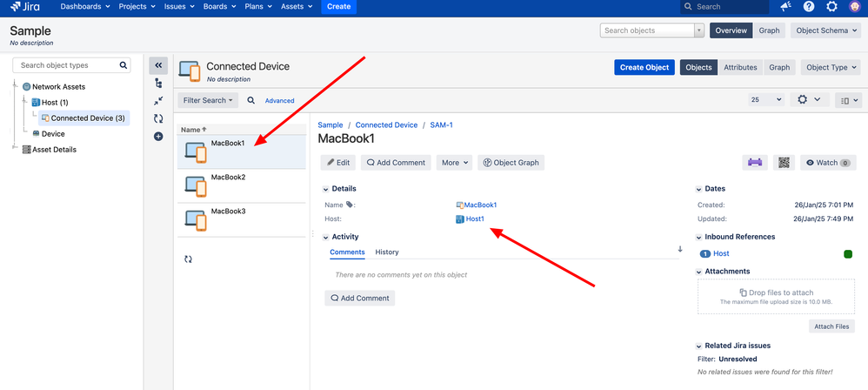Click the magnifier icon beside Filter Search
868x390 pixels.
250,100
